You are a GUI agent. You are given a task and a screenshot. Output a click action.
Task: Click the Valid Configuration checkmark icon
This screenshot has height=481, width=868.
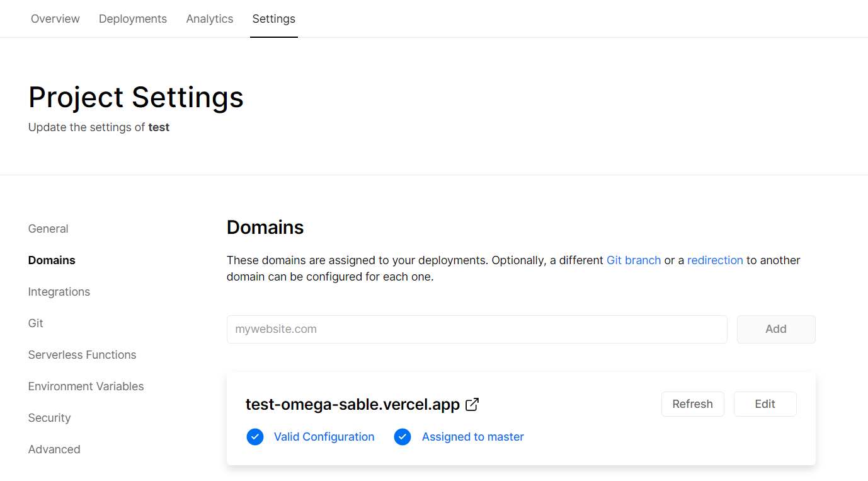[255, 437]
